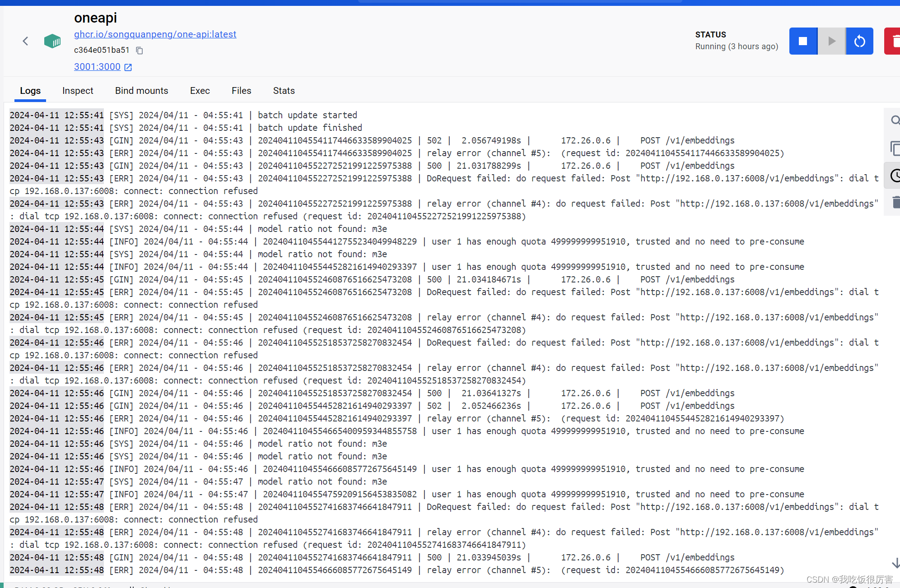
Task: Open the ghcr.io one-api:latest image link
Action: 155,34
